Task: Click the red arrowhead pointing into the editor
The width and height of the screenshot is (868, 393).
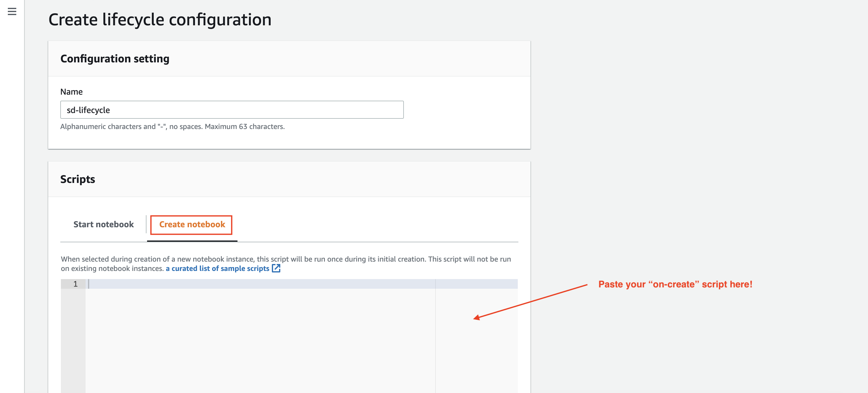Action: coord(476,317)
